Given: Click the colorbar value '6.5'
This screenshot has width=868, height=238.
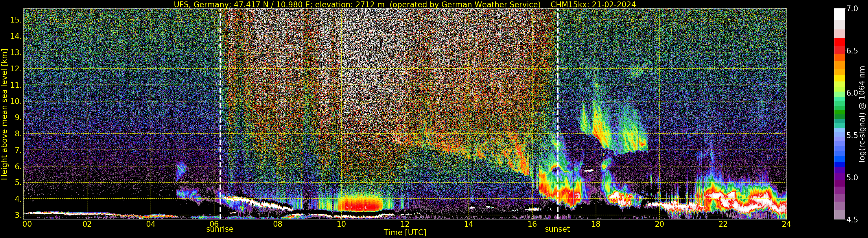Looking at the screenshot, I should point(852,51).
